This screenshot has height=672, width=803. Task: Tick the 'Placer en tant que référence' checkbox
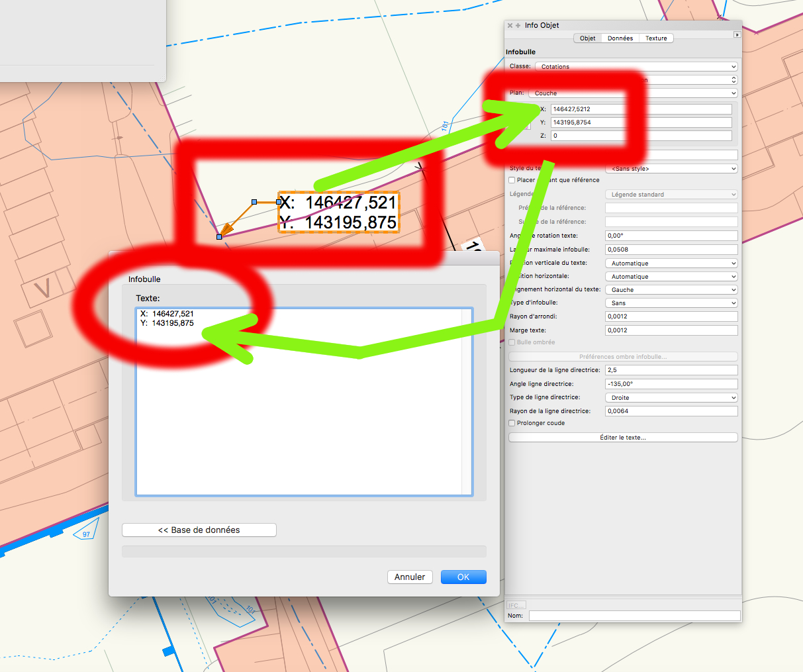(512, 180)
